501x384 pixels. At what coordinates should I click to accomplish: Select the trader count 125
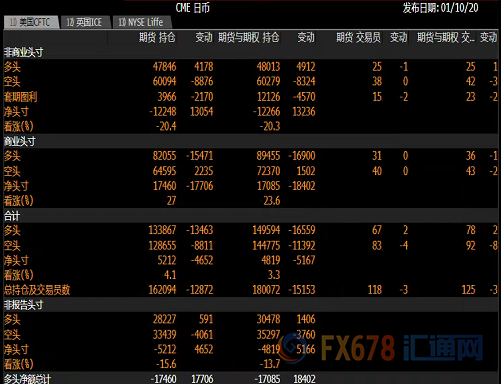[x=468, y=290]
